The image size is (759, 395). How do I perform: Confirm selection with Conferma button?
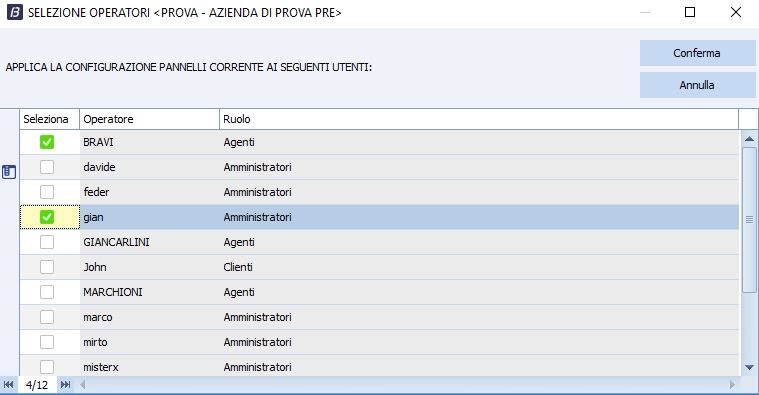698,53
